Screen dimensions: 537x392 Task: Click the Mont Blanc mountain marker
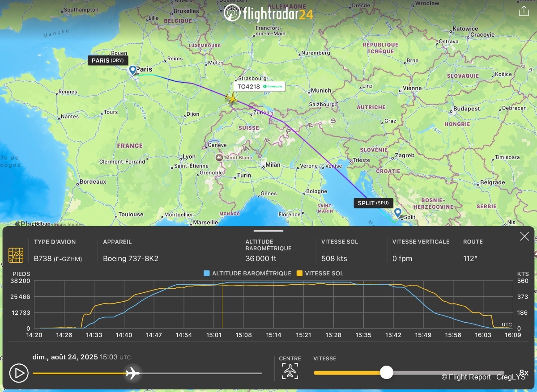[219, 157]
